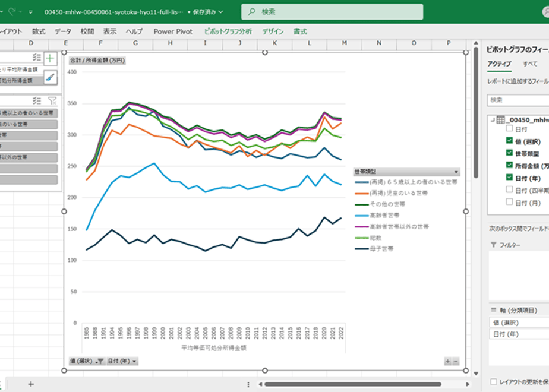549x392 pixels.
Task: Clear the filter on the 世帯 slicer
Action: click(52, 101)
